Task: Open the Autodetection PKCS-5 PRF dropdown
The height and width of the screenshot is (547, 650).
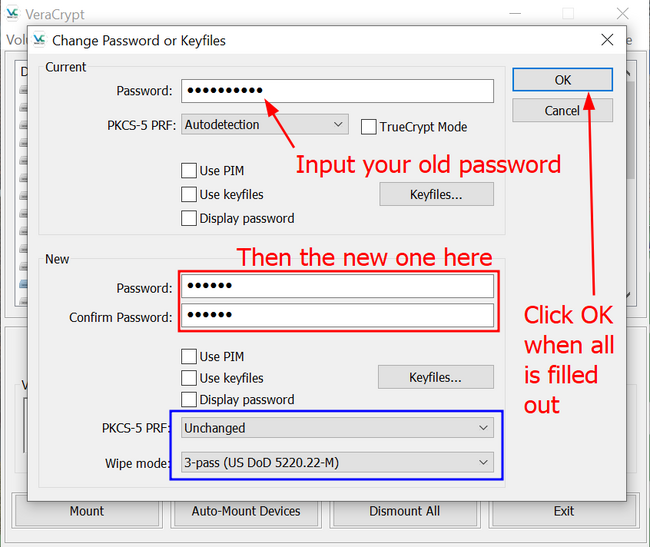Action: click(264, 124)
